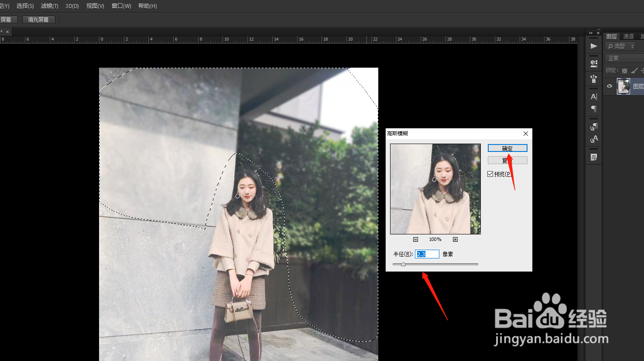This screenshot has height=361, width=644.
Task: Open the layer filter 类型 dropdown
Action: point(620,46)
